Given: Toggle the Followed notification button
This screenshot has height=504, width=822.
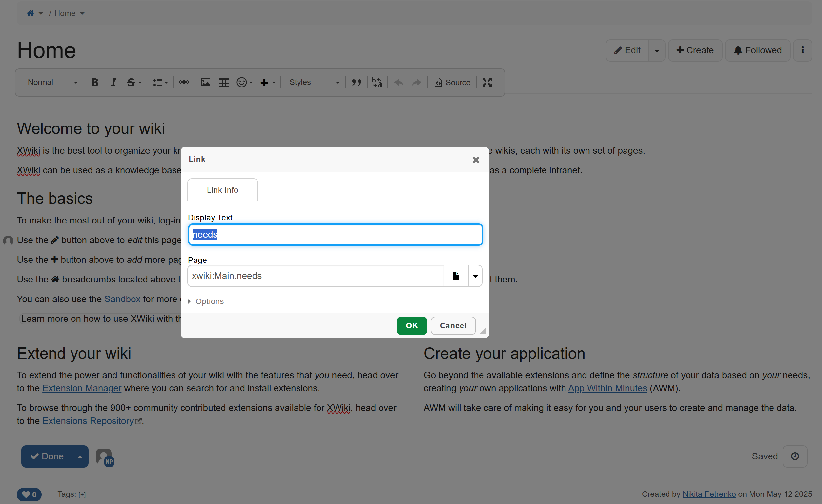Looking at the screenshot, I should pos(758,50).
